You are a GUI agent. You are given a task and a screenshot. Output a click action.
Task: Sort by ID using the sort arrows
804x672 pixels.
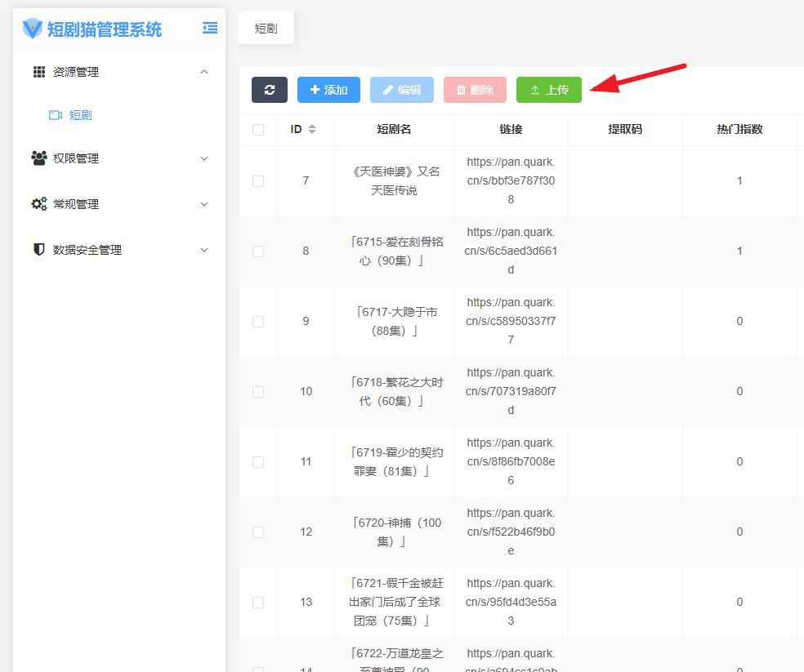coord(312,129)
